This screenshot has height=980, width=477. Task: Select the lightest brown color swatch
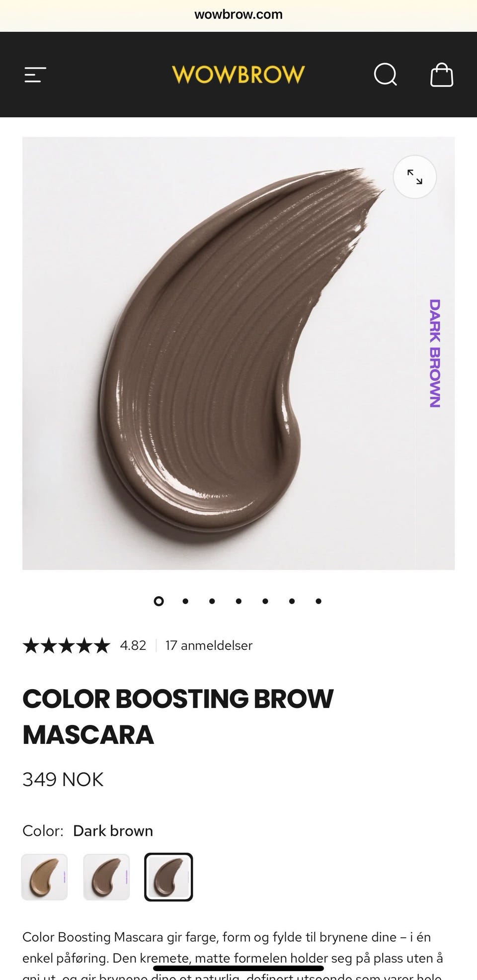(45, 877)
